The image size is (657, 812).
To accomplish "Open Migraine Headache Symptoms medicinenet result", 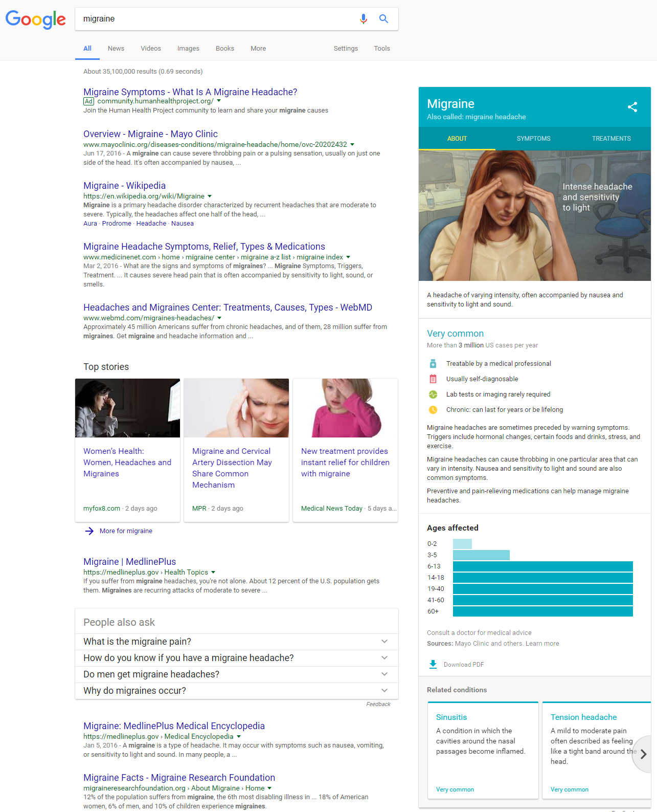I will (204, 247).
